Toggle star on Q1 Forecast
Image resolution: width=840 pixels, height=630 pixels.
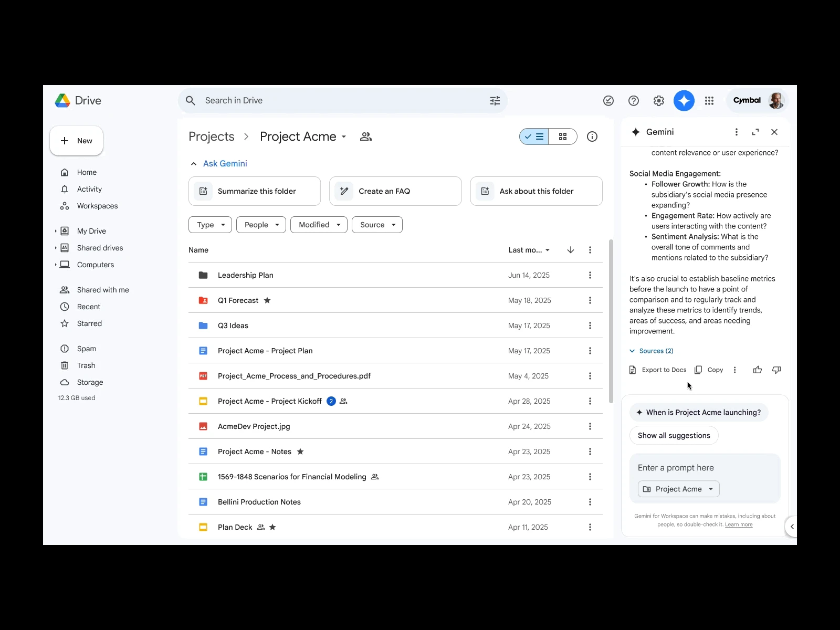tap(267, 300)
